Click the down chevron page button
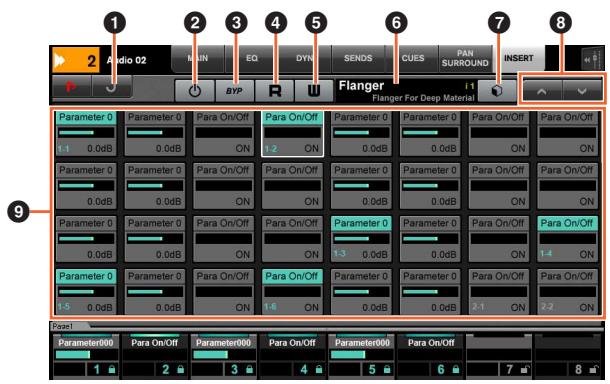Viewport: 610px width, 384px height. pyautogui.click(x=582, y=91)
